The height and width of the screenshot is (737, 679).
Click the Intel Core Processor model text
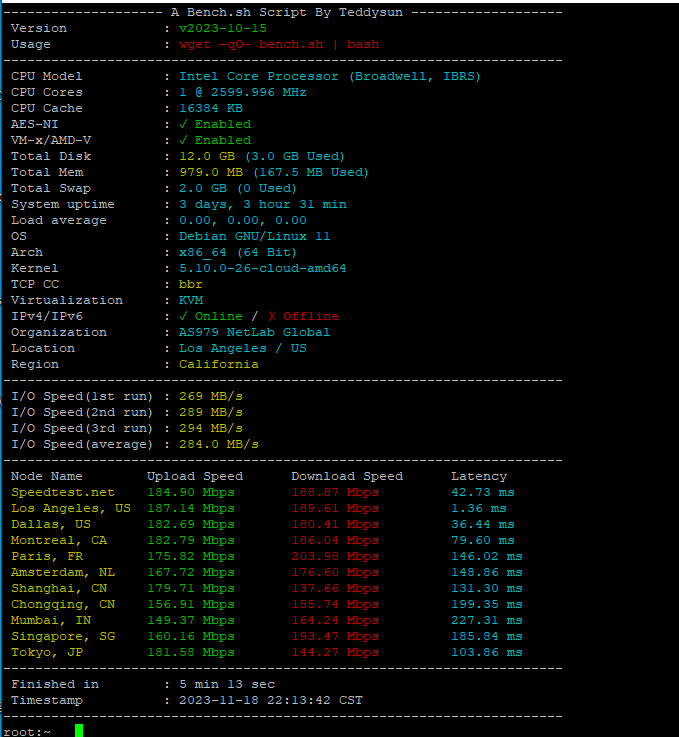tap(330, 76)
